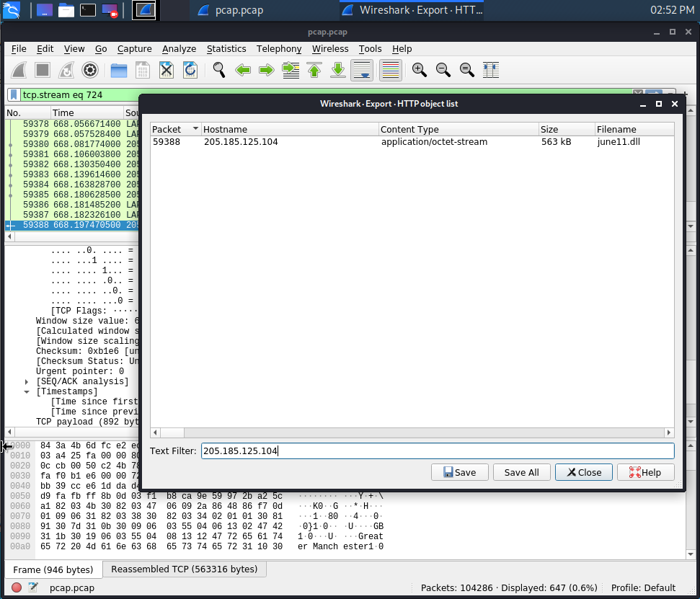Open capture options gear icon
This screenshot has height=599, width=700.
coord(90,70)
